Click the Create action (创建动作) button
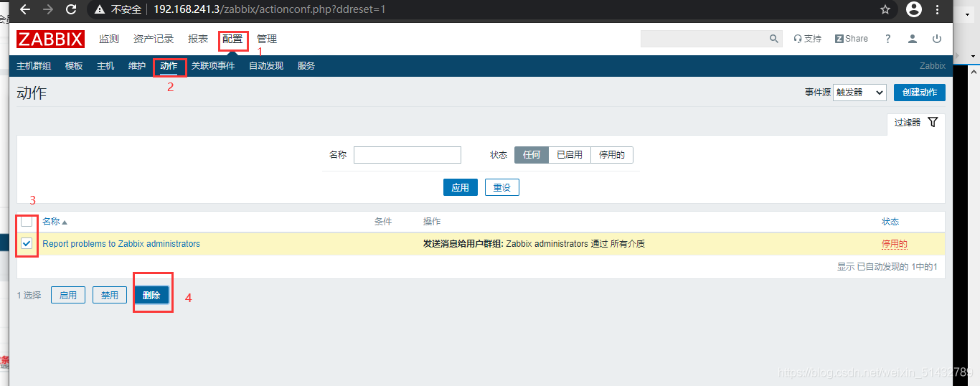The height and width of the screenshot is (386, 980). pos(920,93)
